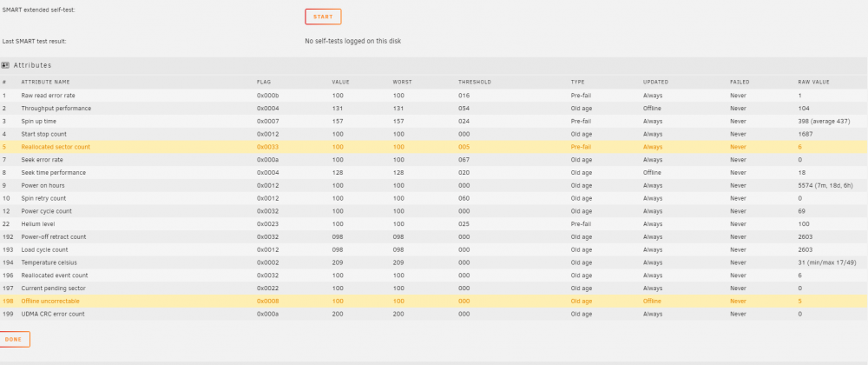Click the 'Flag' column header
Screen dimensions: 868x365
pyautogui.click(x=264, y=82)
